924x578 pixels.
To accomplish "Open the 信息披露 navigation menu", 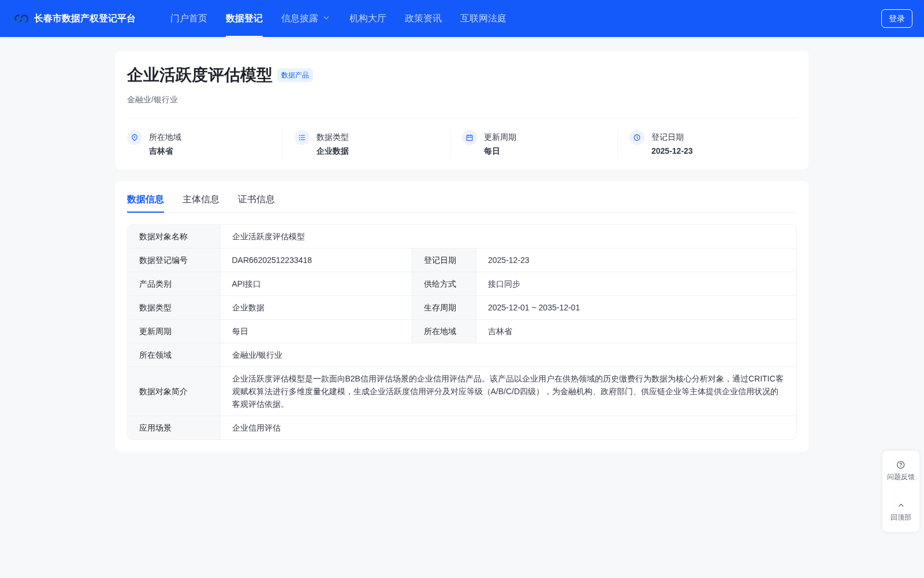I will (300, 18).
